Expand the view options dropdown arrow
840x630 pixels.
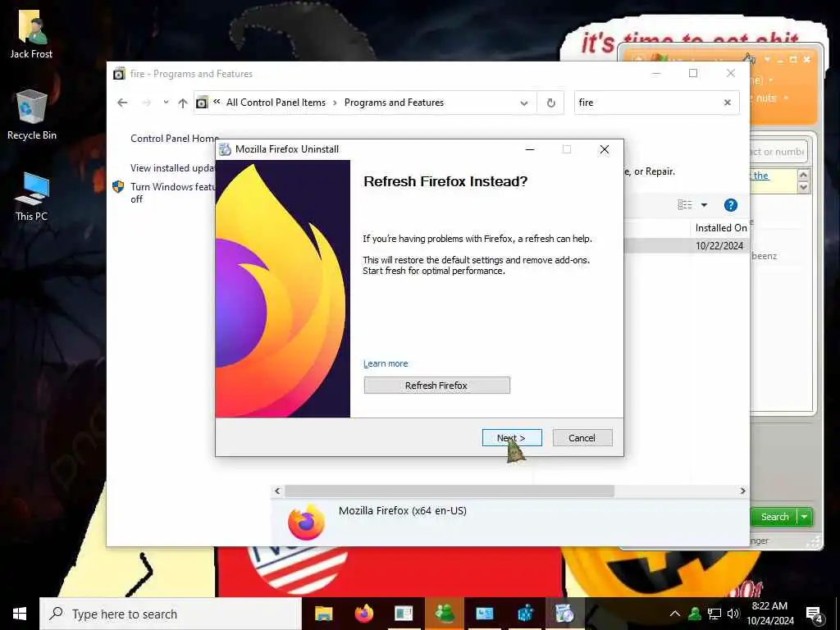coord(704,204)
